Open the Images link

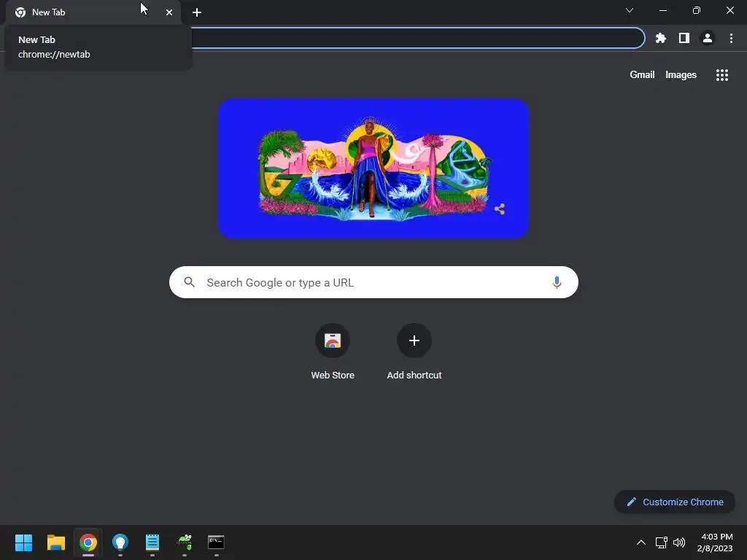681,75
